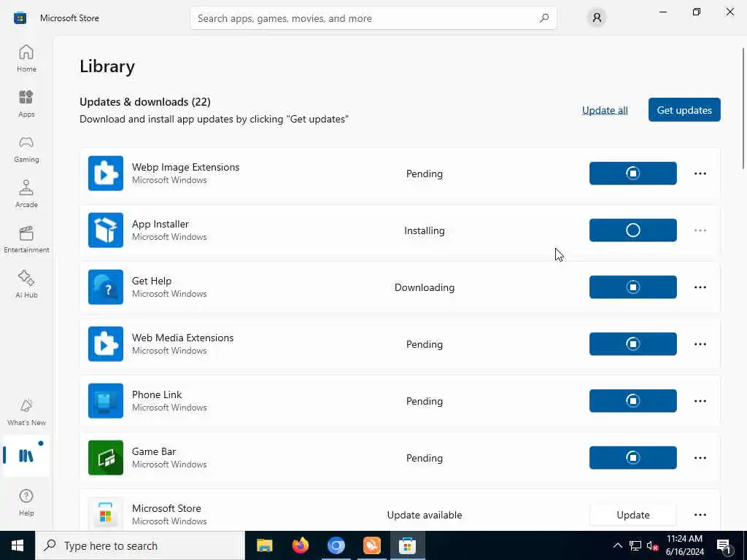This screenshot has width=747, height=560.
Task: Stop the Phone Link pending update
Action: (632, 401)
